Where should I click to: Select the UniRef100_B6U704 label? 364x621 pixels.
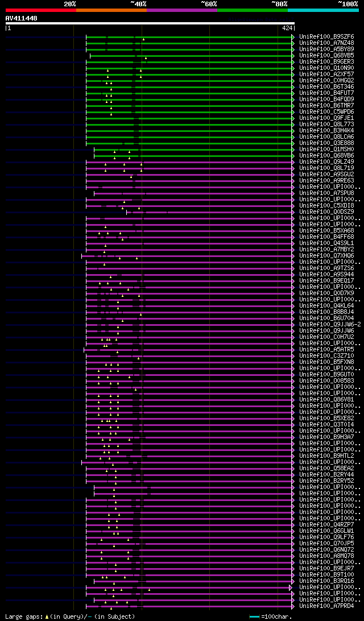pos(327,318)
